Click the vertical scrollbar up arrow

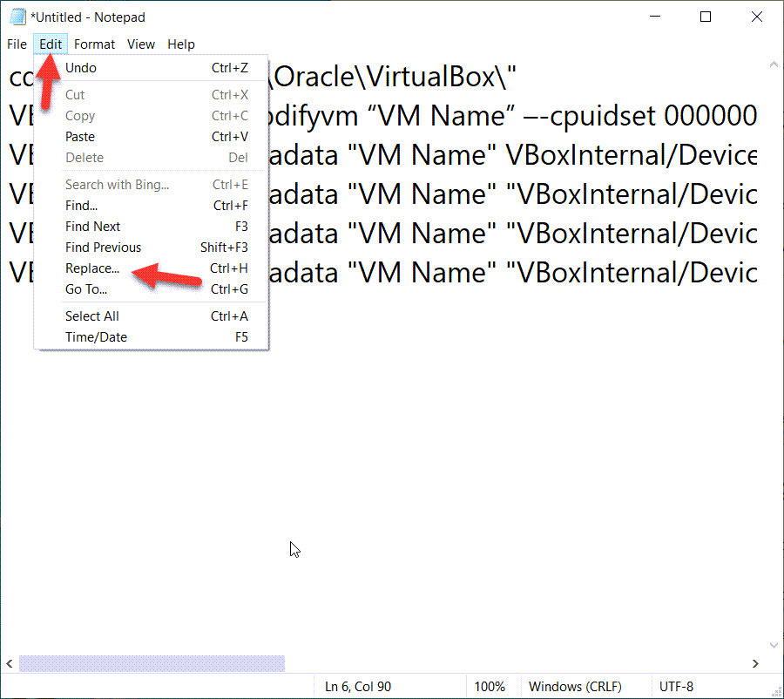773,65
